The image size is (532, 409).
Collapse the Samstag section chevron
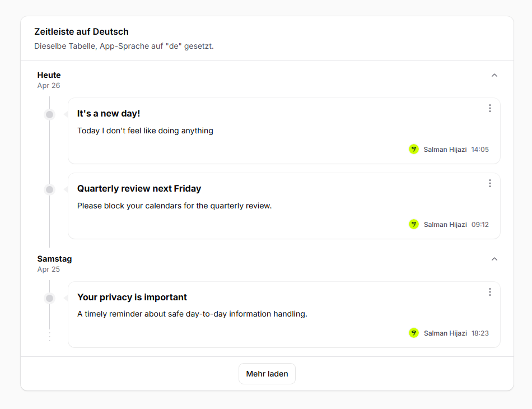(x=494, y=259)
